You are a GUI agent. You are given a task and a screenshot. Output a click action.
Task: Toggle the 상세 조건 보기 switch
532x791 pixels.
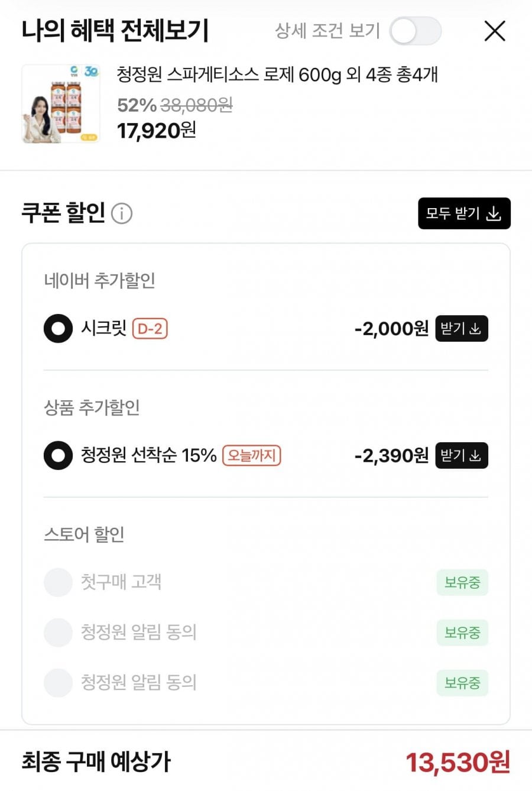415,31
